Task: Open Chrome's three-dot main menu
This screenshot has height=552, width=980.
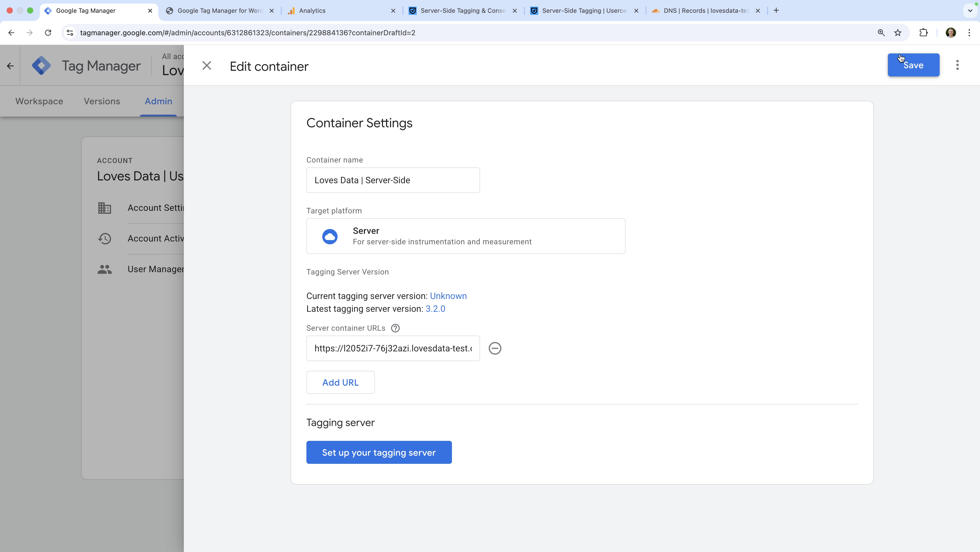Action: [969, 33]
